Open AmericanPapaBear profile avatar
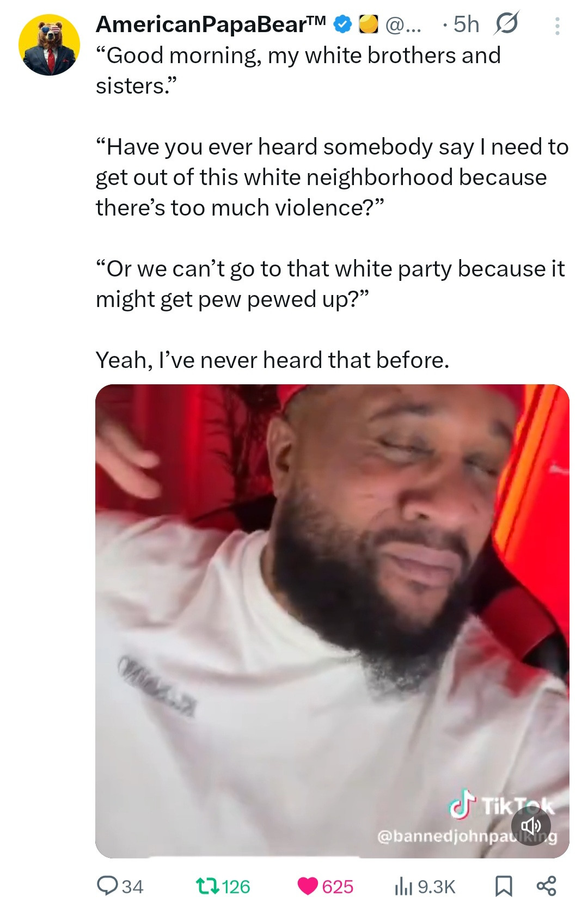Image resolution: width=588 pixels, height=908 pixels. [49, 45]
